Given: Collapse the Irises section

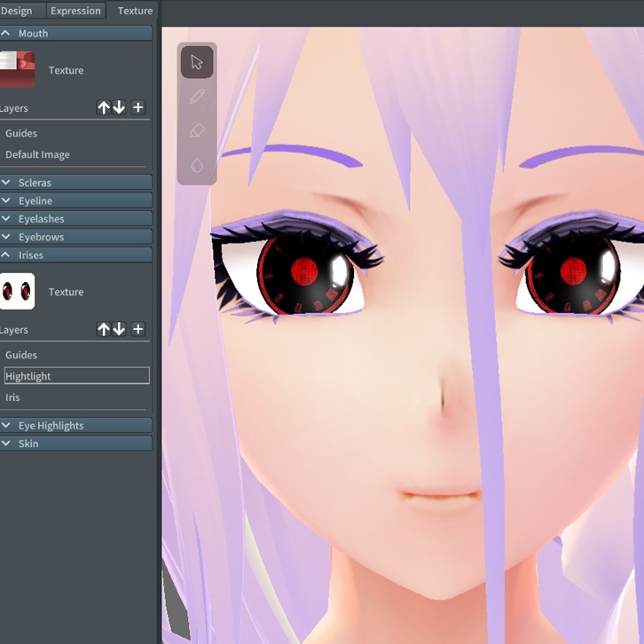Looking at the screenshot, I should coord(75,255).
